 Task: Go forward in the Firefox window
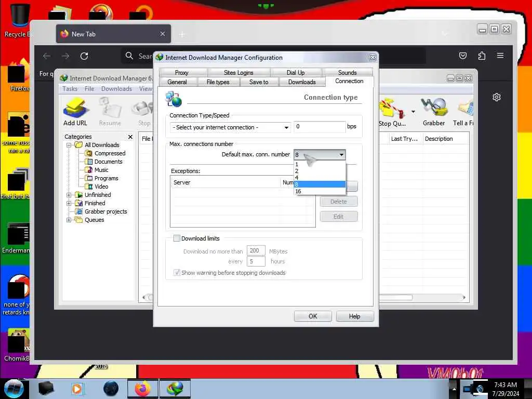coord(65,56)
